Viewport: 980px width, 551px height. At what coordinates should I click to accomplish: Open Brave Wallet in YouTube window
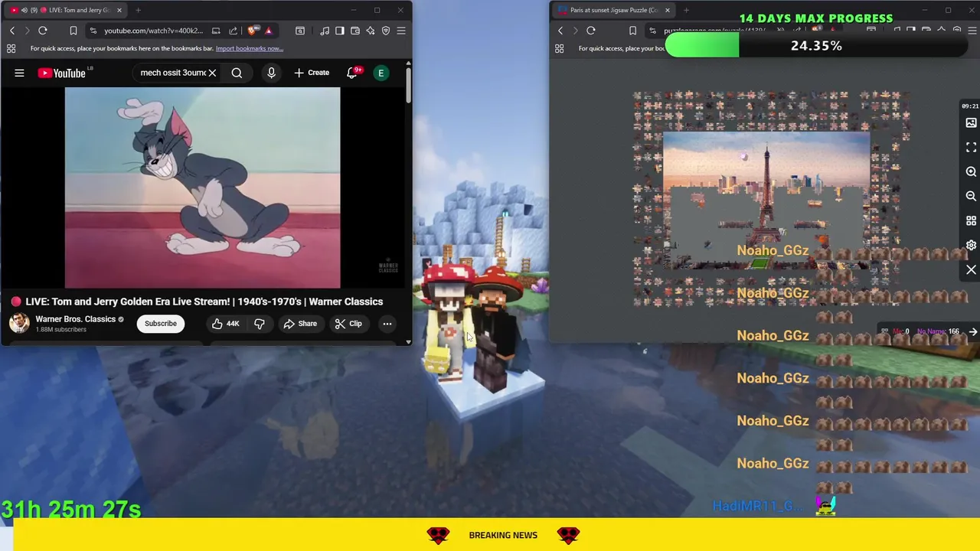coord(355,31)
